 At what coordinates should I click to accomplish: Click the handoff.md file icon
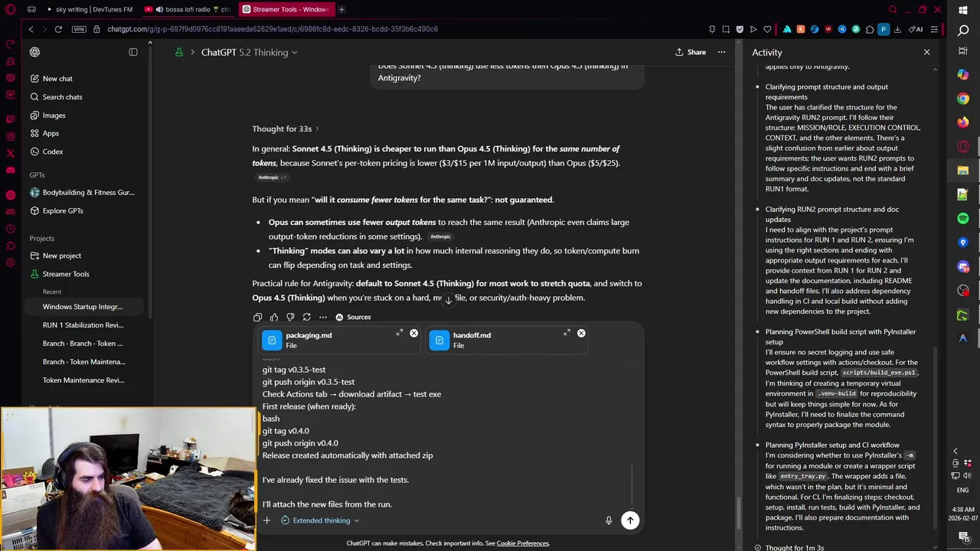pyautogui.click(x=439, y=341)
